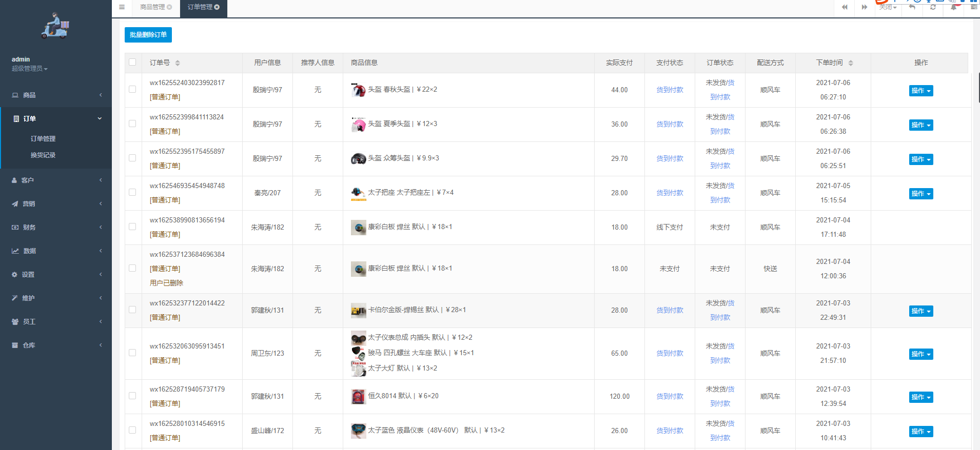Click user 周卫东/123 cell
Viewport: 980px width, 450px height.
click(267, 353)
